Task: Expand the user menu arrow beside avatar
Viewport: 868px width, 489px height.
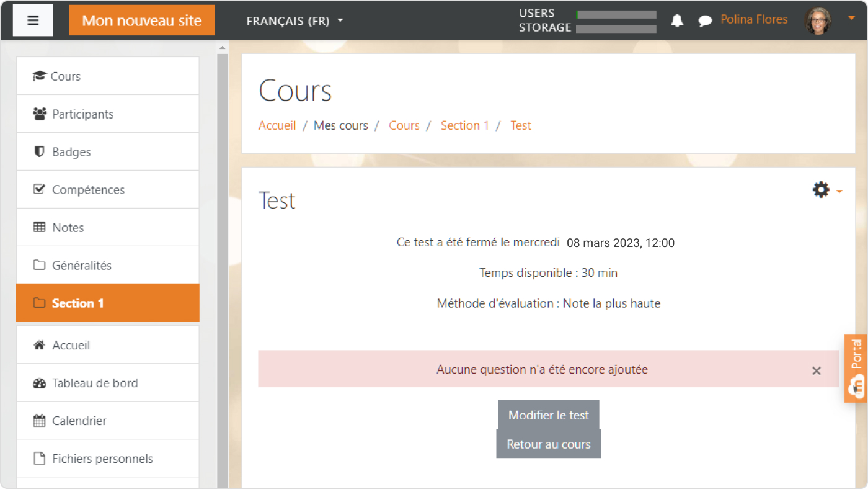Action: [851, 19]
